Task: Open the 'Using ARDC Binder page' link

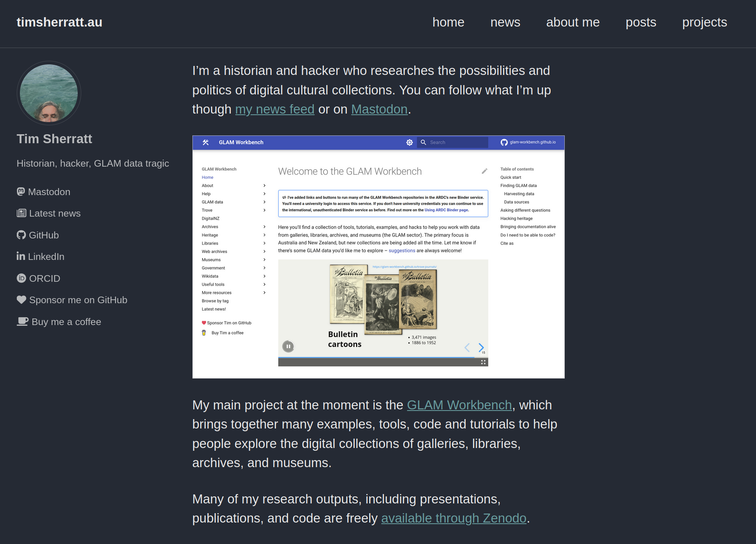Action: 446,210
